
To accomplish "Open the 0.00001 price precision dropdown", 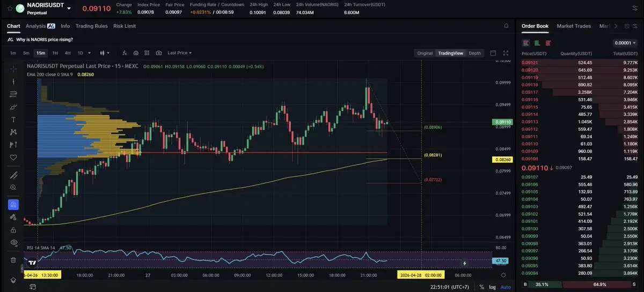I will (x=624, y=43).
